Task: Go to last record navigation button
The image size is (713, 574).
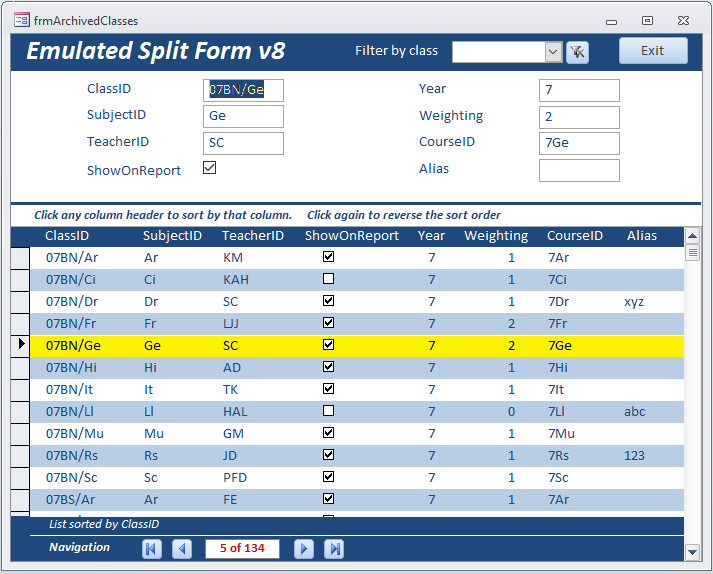Action: click(334, 549)
